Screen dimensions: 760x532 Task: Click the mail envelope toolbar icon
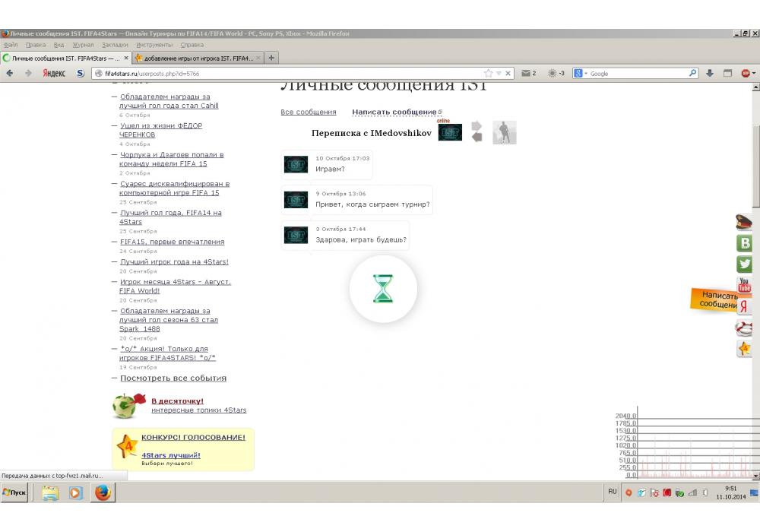click(x=525, y=74)
